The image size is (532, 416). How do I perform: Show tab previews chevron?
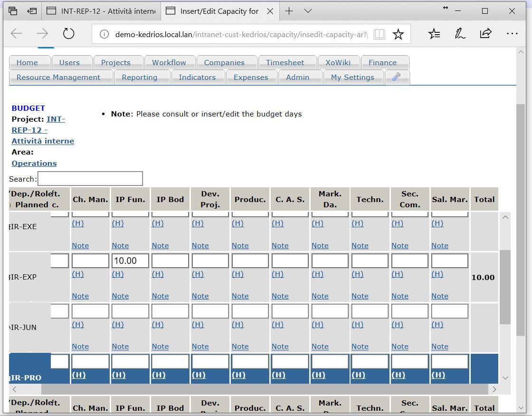coord(308,11)
